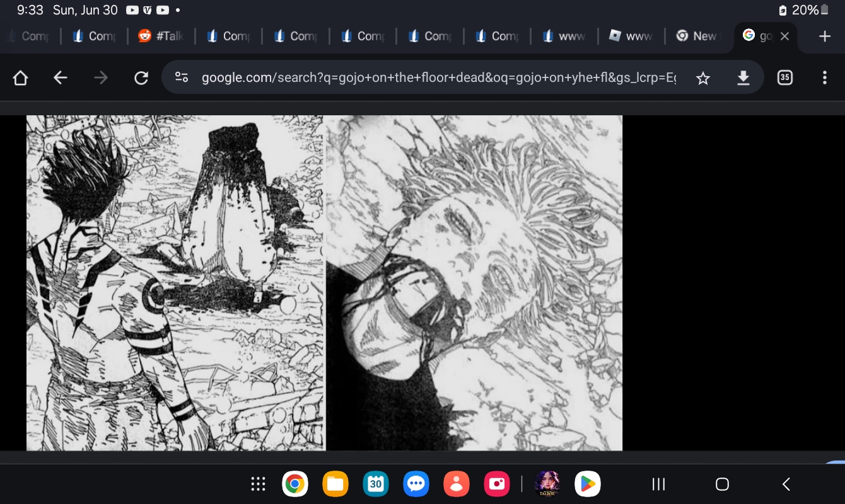Viewport: 845px width, 504px height.
Task: Go back to the previous page
Action: coord(60,77)
